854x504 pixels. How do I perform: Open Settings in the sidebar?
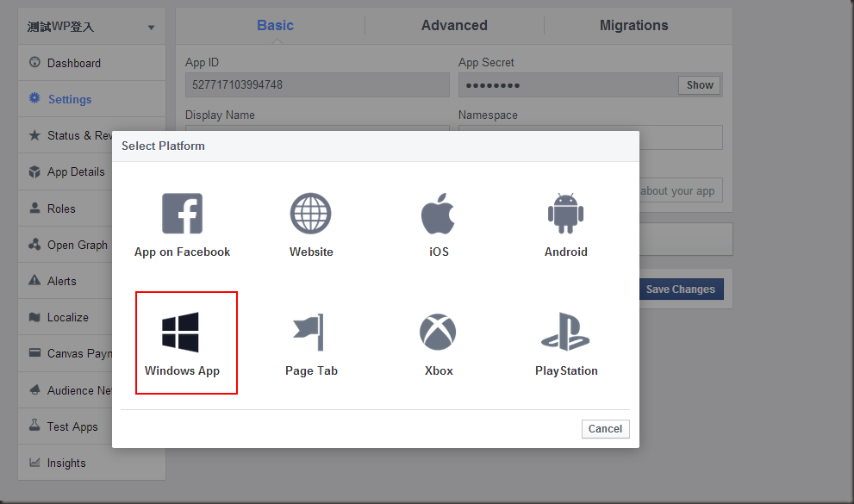point(91,99)
